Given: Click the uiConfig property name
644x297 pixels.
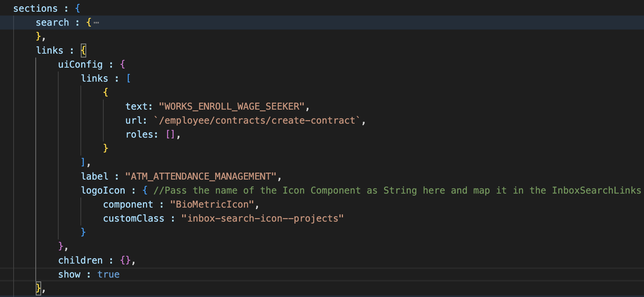Looking at the screenshot, I should tap(80, 65).
